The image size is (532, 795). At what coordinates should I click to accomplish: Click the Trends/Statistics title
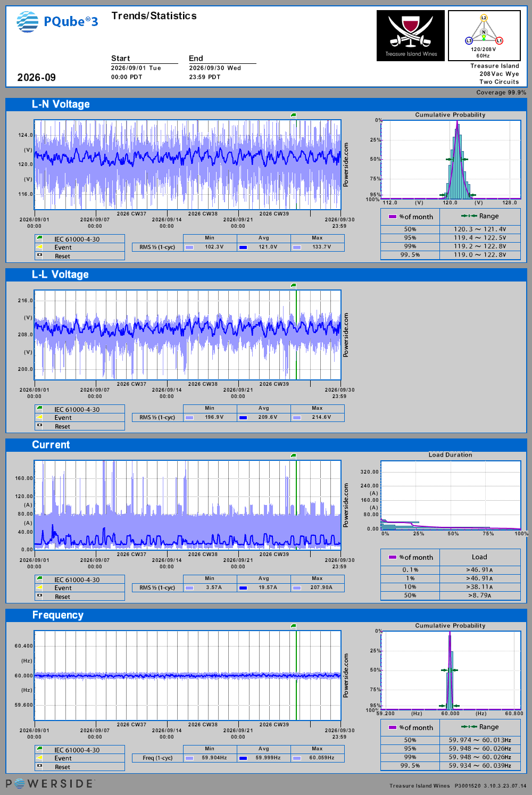154,16
